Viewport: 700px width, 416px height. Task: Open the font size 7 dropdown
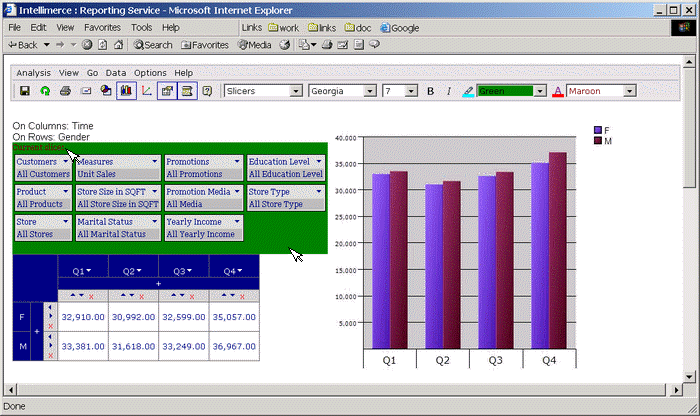pos(411,91)
